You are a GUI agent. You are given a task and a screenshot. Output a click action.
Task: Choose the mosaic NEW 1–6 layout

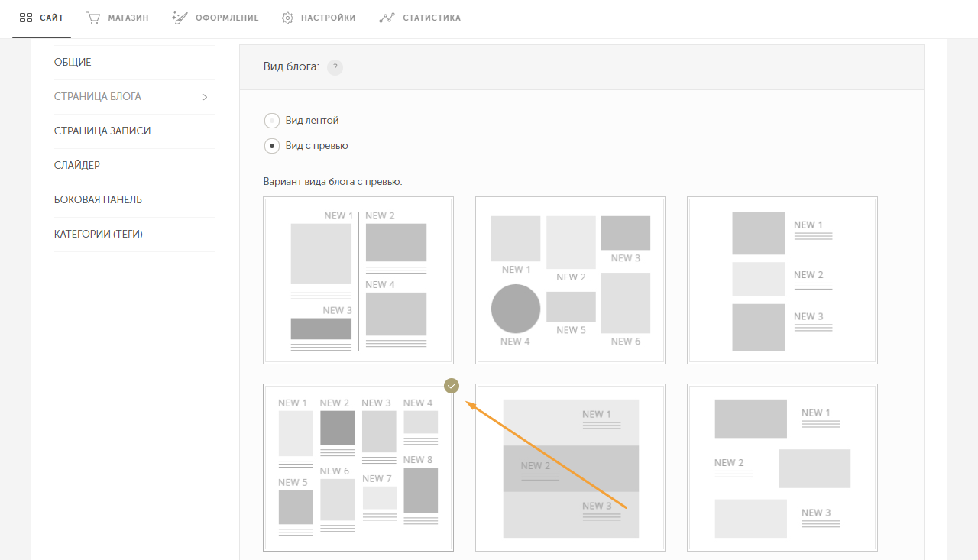(x=571, y=280)
